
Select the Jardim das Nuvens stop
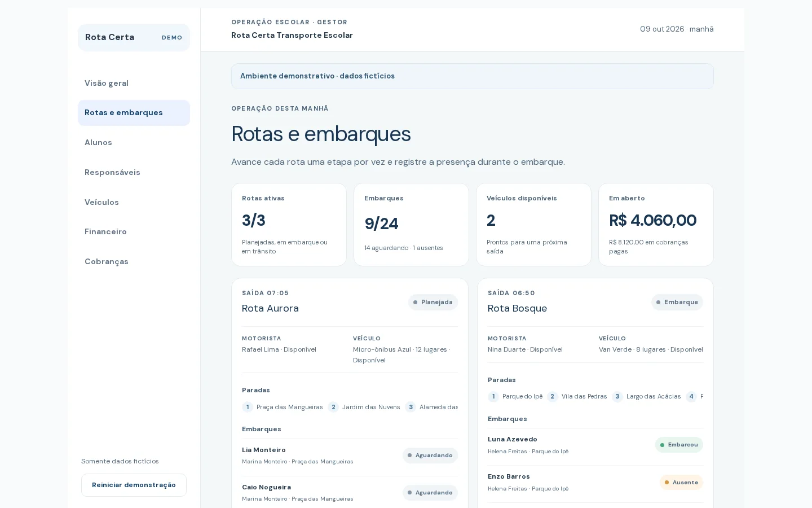pyautogui.click(x=364, y=407)
